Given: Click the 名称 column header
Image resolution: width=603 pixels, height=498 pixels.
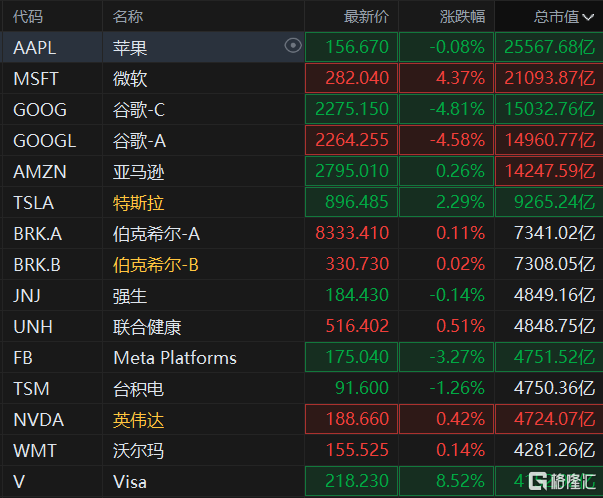Looking at the screenshot, I should pos(128,17).
